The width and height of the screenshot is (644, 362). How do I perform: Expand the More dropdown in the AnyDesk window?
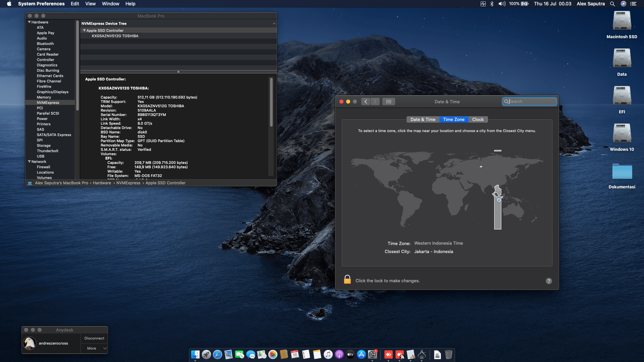94,348
